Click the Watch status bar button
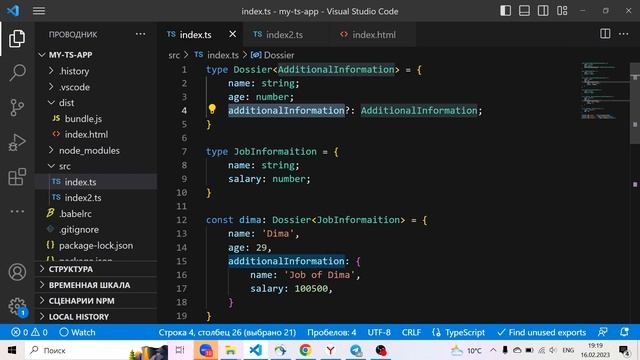 tap(77, 332)
